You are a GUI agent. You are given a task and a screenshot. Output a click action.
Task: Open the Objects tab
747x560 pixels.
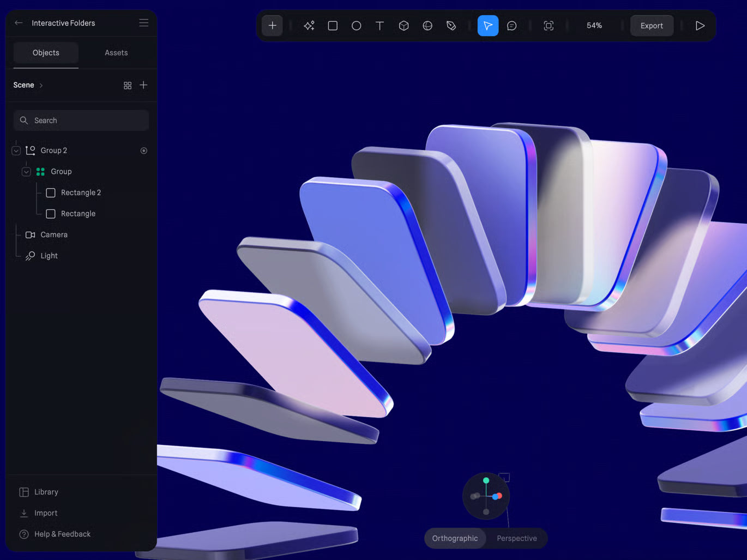(46, 53)
